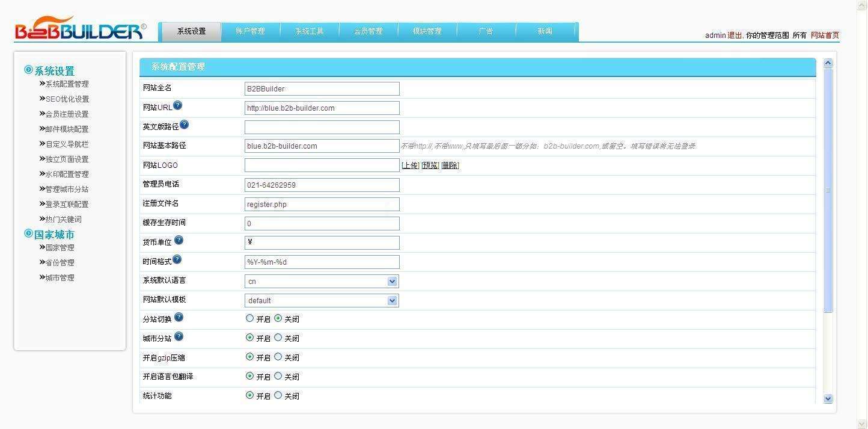Open the 账户管理 top tab
Screen dimensions: 868x429
250,31
